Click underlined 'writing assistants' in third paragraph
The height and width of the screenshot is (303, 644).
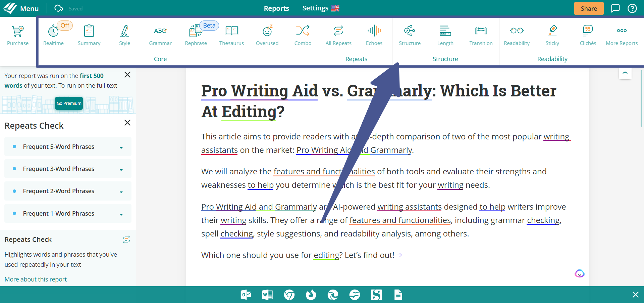409,207
